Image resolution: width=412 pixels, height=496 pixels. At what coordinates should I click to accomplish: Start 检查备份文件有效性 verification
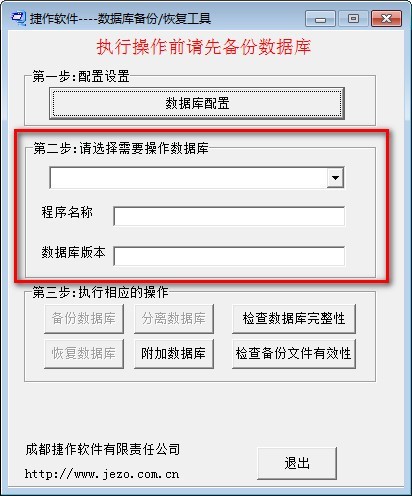pyautogui.click(x=294, y=354)
